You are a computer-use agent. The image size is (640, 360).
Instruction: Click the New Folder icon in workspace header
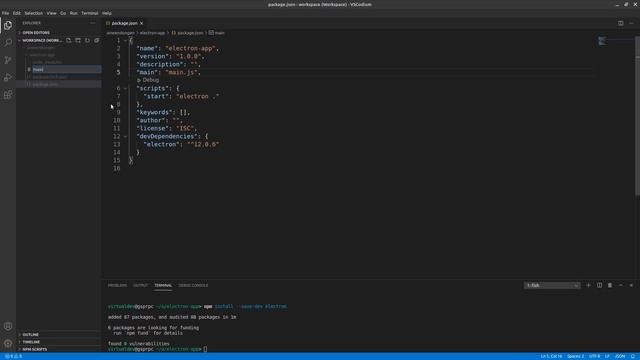click(x=78, y=40)
